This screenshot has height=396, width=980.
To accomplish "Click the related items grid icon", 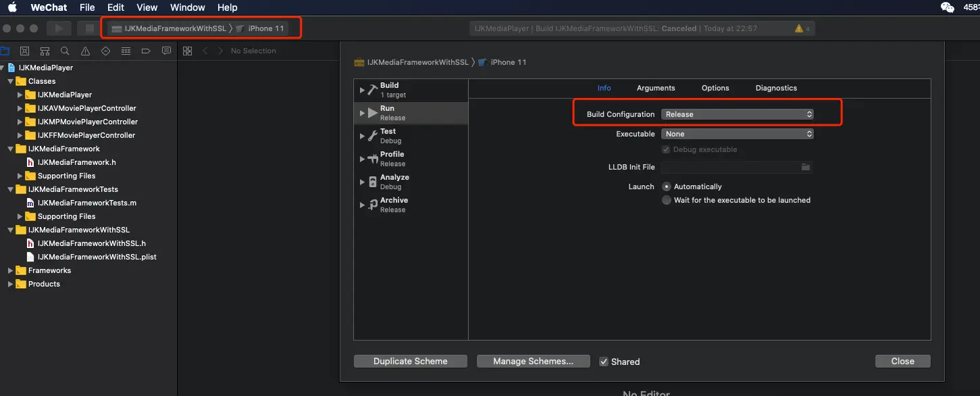I will pos(188,51).
